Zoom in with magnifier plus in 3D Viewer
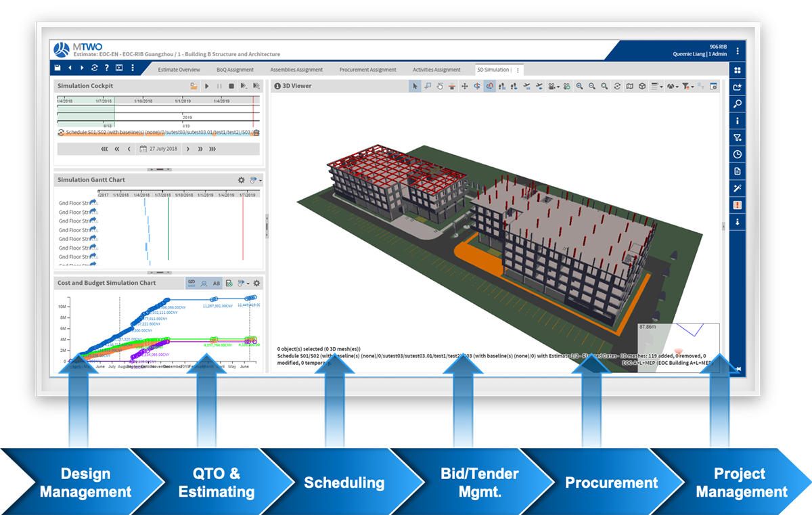The height and width of the screenshot is (515, 812). click(579, 86)
